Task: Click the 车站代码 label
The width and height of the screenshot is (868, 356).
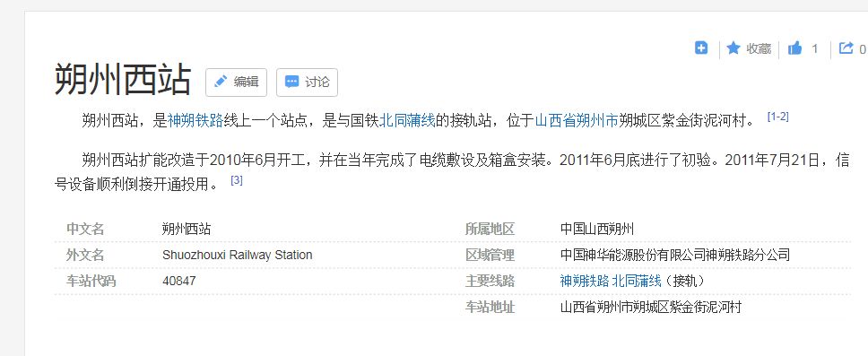Action: click(x=91, y=282)
